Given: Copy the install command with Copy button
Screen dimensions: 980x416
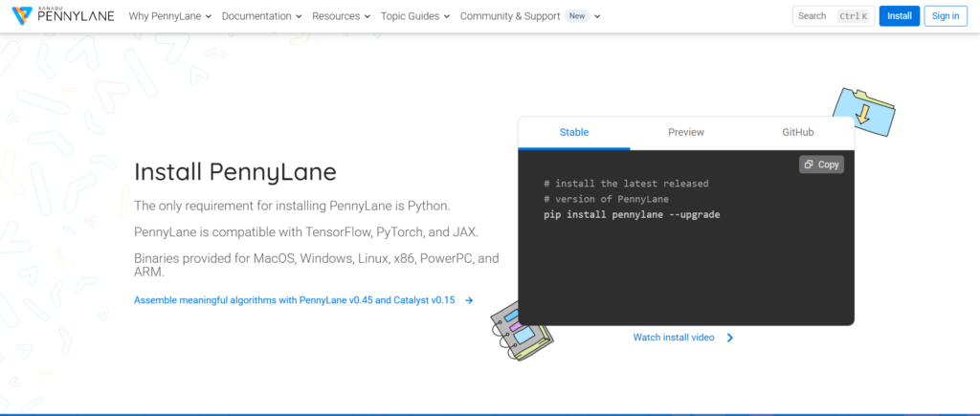Looking at the screenshot, I should coord(821,164).
